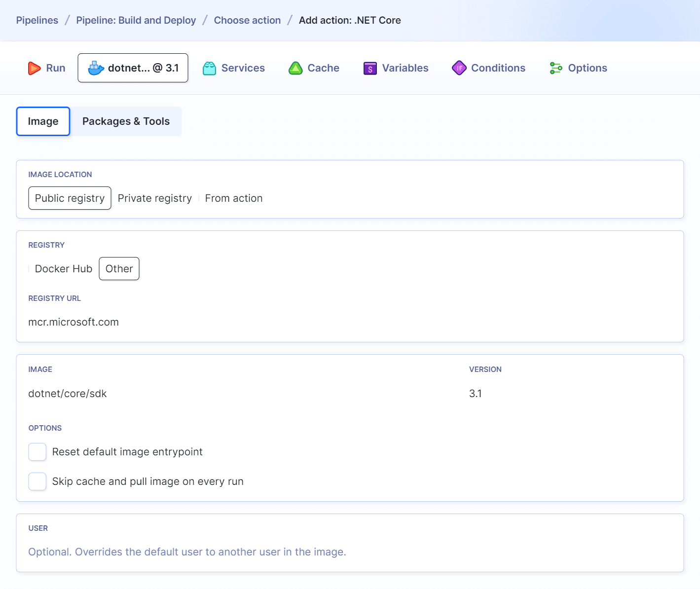Image resolution: width=700 pixels, height=589 pixels.
Task: Click the dotnet/core/sdk image field
Action: click(x=68, y=393)
